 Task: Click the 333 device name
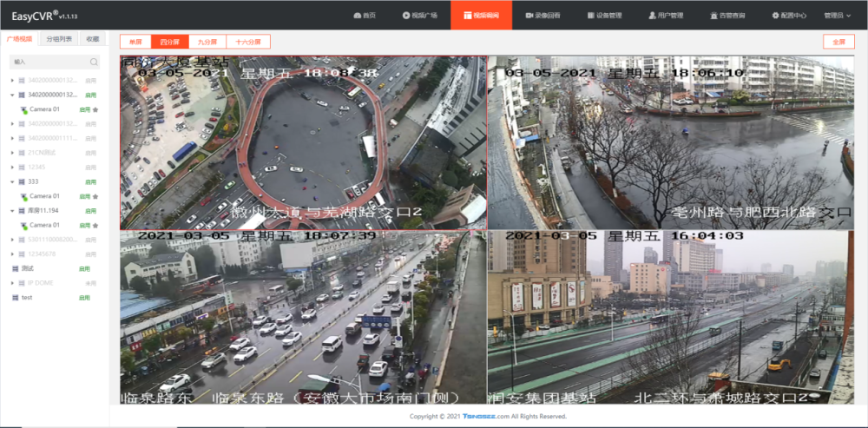(x=33, y=181)
